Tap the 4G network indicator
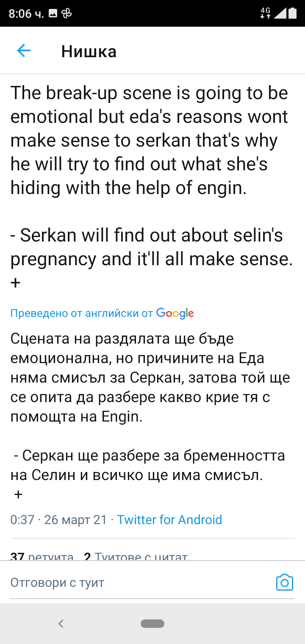The height and width of the screenshot is (644, 305). click(x=266, y=13)
